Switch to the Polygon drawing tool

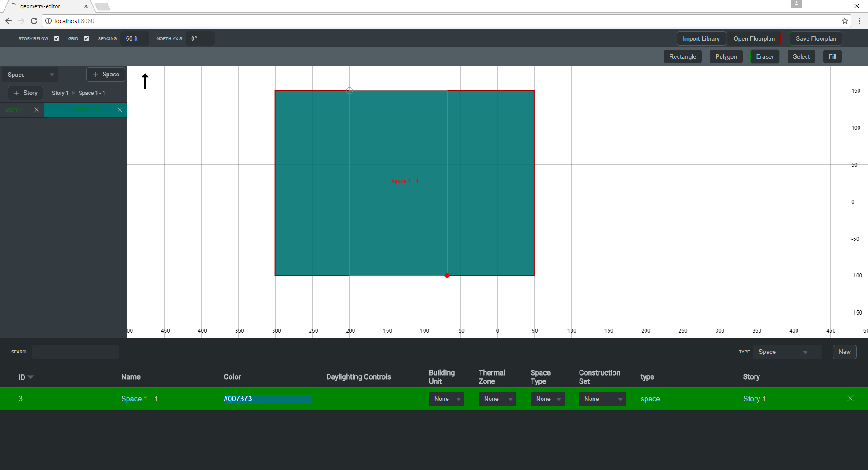[726, 56]
